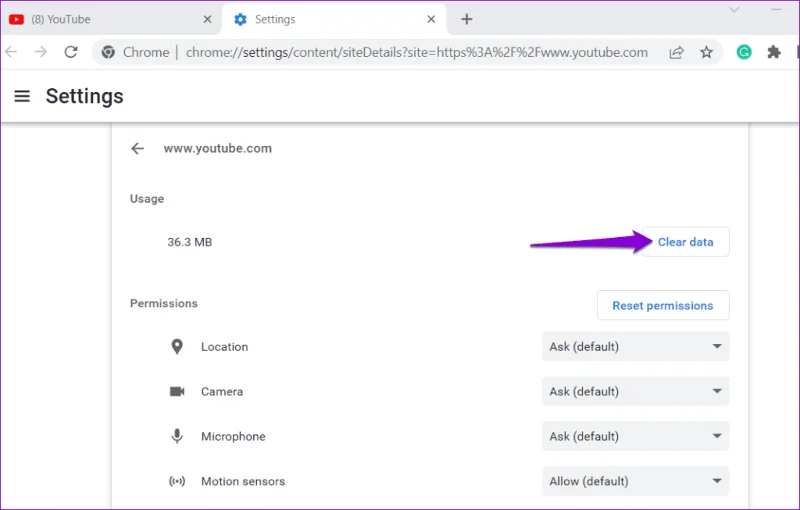This screenshot has height=510, width=800.
Task: Click the Chrome site info icon
Action: [108, 52]
